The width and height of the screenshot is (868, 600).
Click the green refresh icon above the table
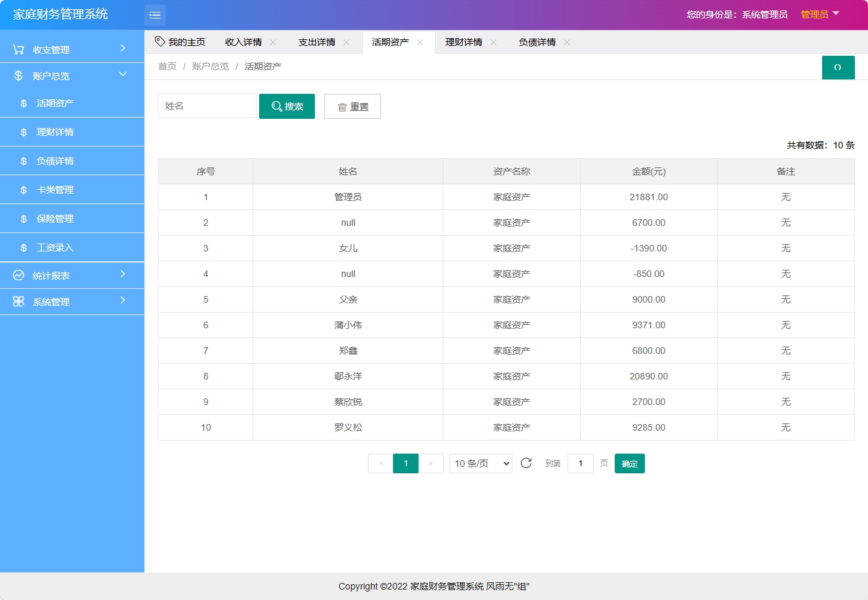(838, 67)
